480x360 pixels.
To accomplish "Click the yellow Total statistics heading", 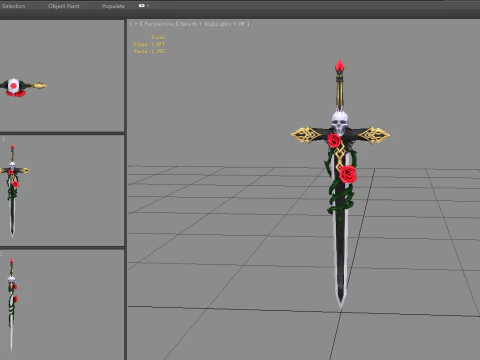I will pyautogui.click(x=158, y=37).
